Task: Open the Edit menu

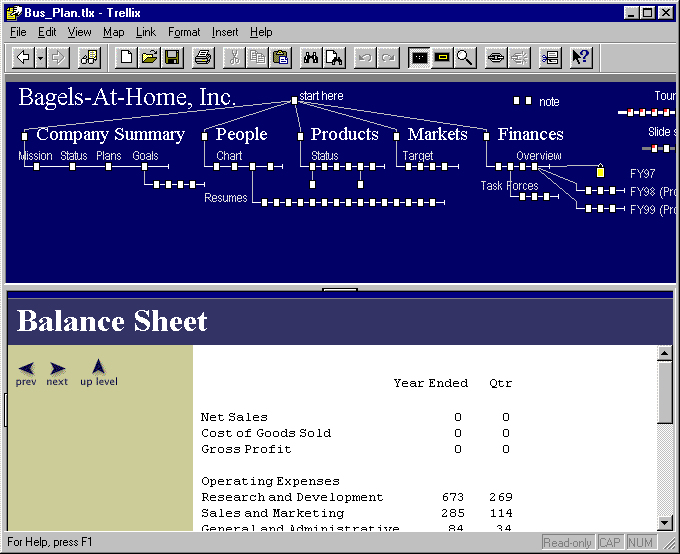Action: tap(47, 32)
